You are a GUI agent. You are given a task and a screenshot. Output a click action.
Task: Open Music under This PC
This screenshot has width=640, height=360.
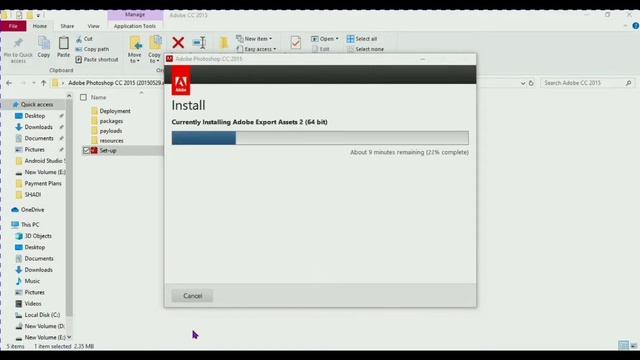[27, 281]
